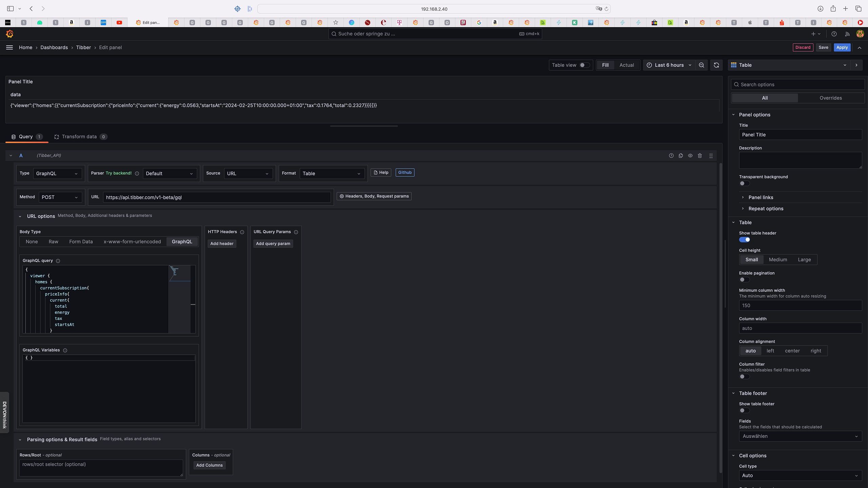This screenshot has height=488, width=868.
Task: Open the Grafana home menu via logo
Action: tap(9, 34)
